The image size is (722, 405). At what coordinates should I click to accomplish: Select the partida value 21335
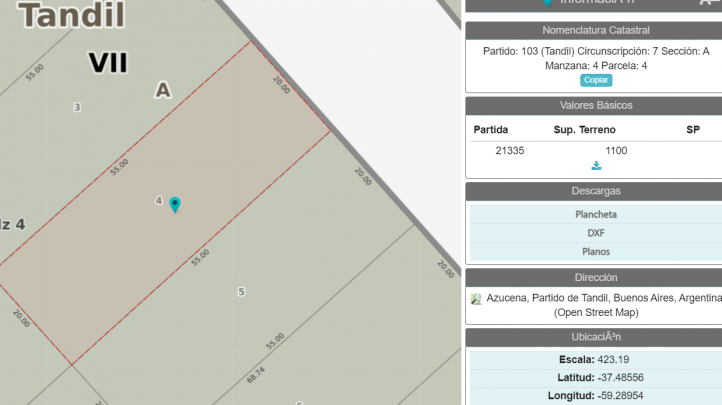click(510, 150)
